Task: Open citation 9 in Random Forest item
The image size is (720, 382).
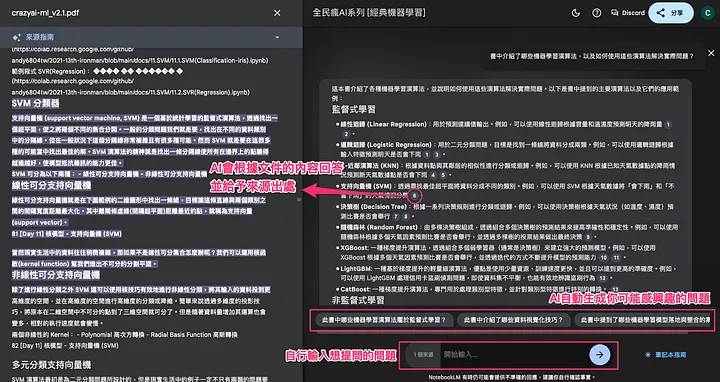Action: pos(588,237)
